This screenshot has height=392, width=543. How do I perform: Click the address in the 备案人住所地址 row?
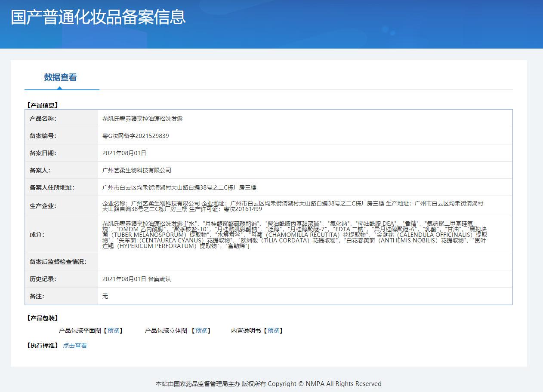(179, 187)
